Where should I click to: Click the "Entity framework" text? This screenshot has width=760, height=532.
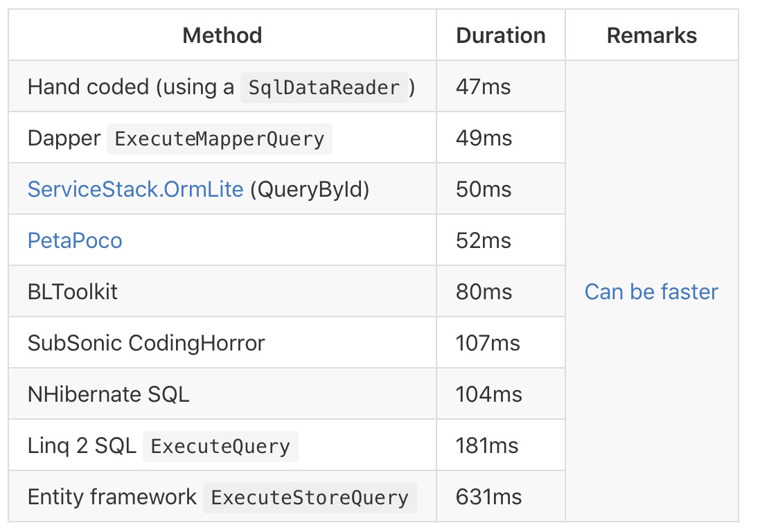(112, 497)
